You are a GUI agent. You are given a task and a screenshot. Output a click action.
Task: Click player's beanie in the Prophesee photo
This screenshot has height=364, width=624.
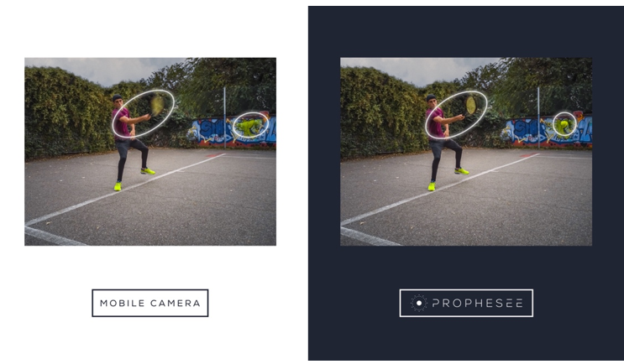(431, 97)
